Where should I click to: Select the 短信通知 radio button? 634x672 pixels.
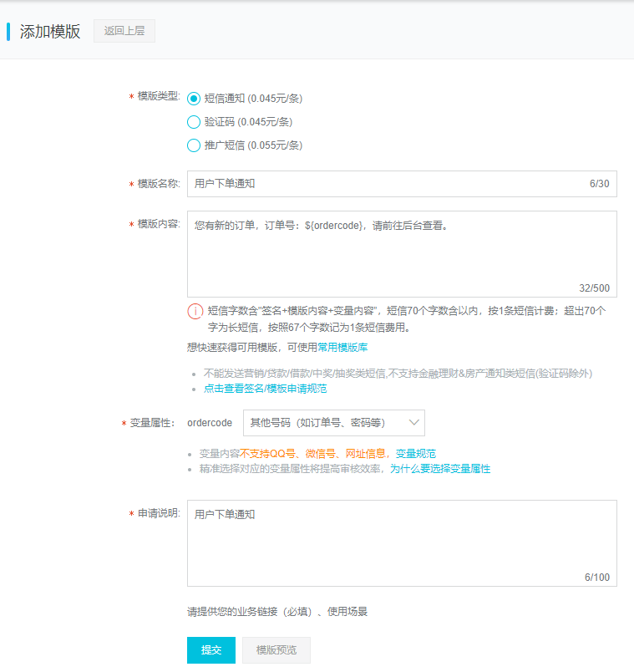[x=194, y=98]
